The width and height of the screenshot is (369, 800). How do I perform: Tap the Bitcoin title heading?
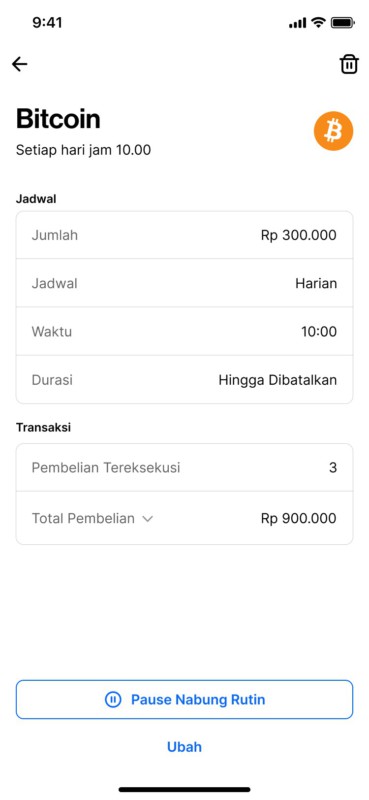[x=58, y=118]
